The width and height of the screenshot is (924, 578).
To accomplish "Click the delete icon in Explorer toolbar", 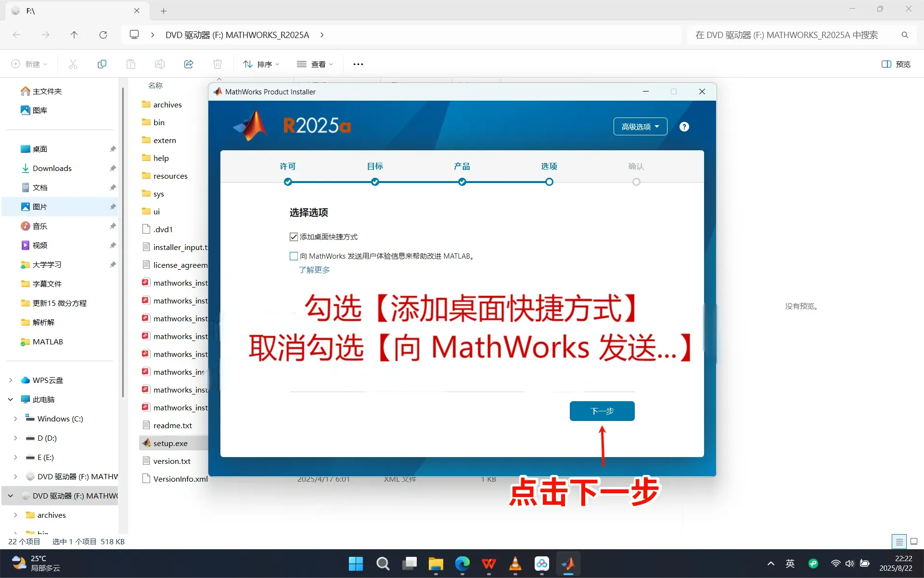I will coord(217,64).
